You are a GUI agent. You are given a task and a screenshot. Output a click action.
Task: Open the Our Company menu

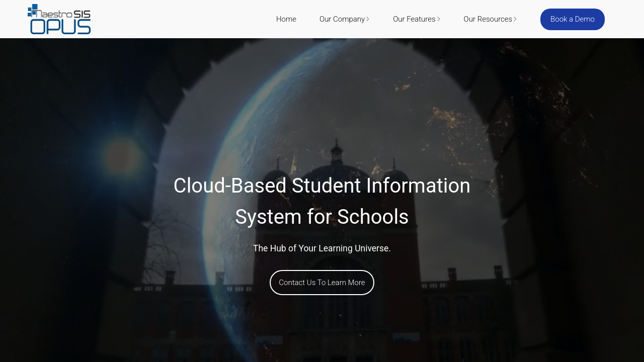[342, 19]
